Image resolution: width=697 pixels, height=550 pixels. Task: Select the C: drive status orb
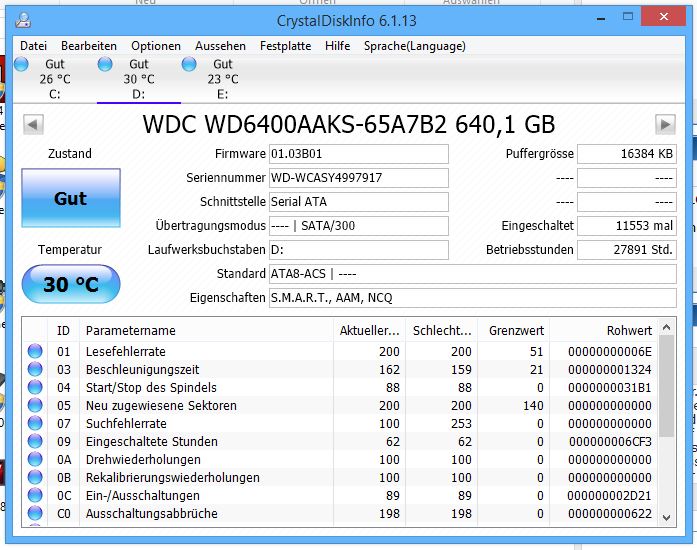click(x=21, y=64)
